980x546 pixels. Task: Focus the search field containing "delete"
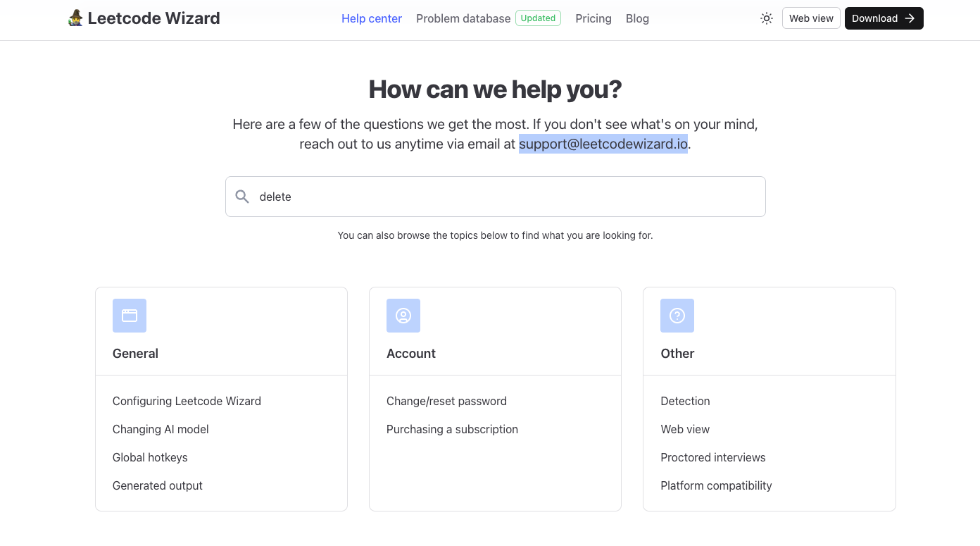point(496,197)
